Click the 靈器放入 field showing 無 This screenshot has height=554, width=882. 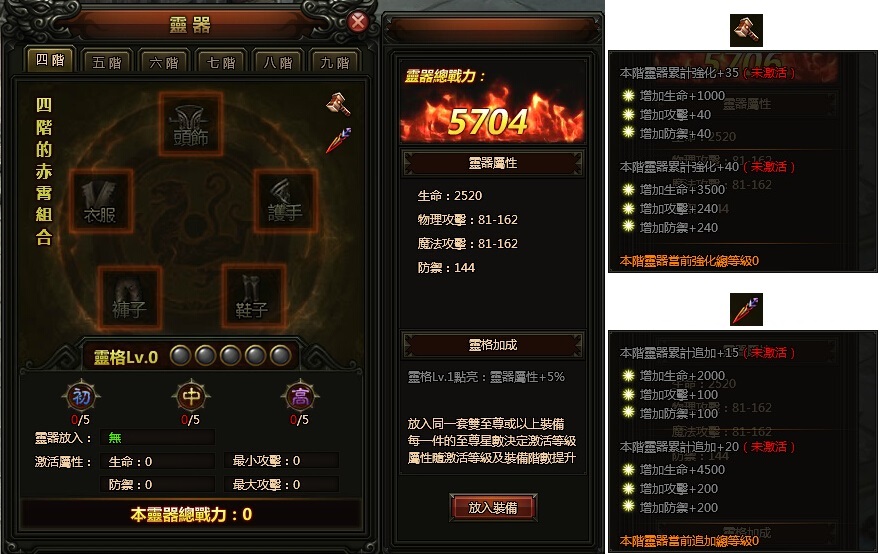click(x=158, y=438)
